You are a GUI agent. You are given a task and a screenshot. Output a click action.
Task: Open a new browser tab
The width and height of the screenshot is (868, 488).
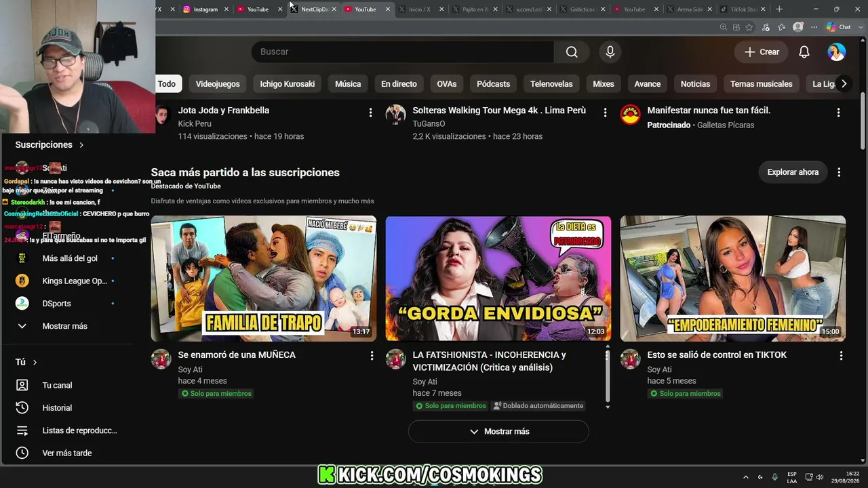click(x=779, y=9)
